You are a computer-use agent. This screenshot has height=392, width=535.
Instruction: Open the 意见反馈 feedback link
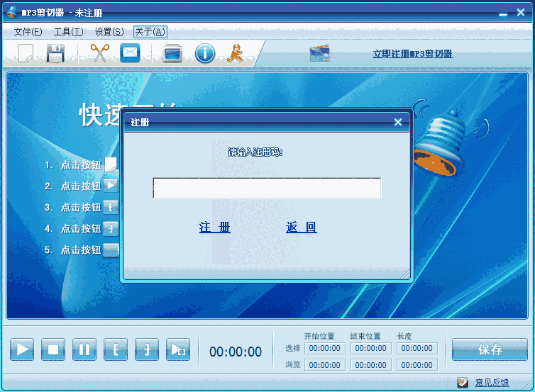pyautogui.click(x=492, y=383)
